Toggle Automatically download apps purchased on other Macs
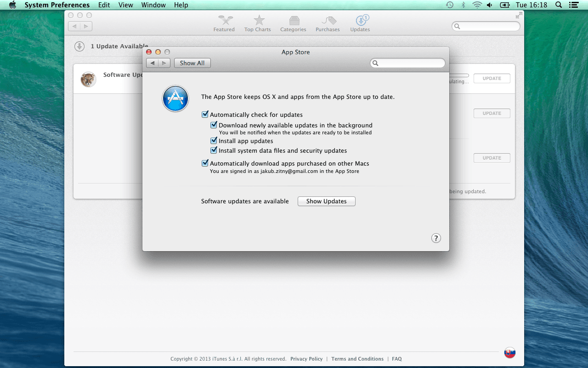 coord(205,163)
